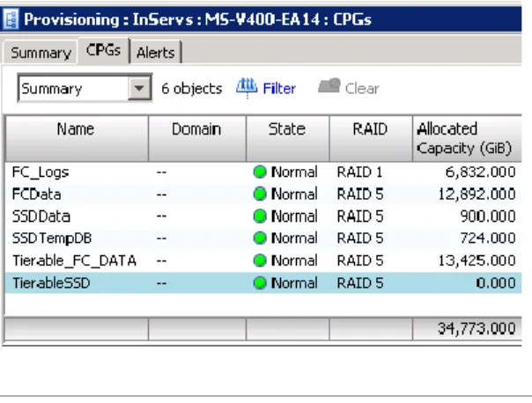Click the 13,425.000 capacity value
This screenshot has height=403, width=532.
tap(477, 260)
